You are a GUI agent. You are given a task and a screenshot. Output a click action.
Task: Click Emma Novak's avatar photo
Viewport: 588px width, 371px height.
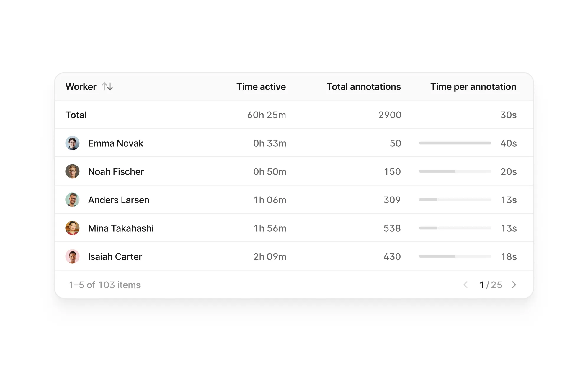(x=72, y=143)
